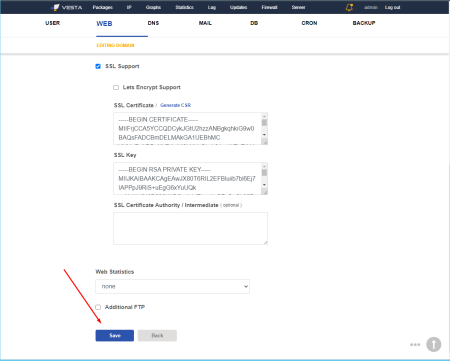This screenshot has height=361, width=450.
Task: Click inside the SSL Key textarea
Action: [190, 179]
